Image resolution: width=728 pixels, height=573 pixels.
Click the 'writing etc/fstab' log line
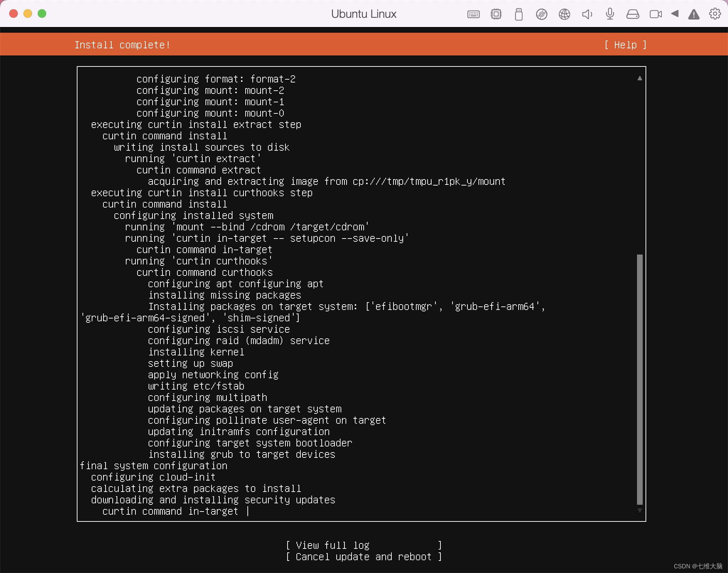(196, 386)
